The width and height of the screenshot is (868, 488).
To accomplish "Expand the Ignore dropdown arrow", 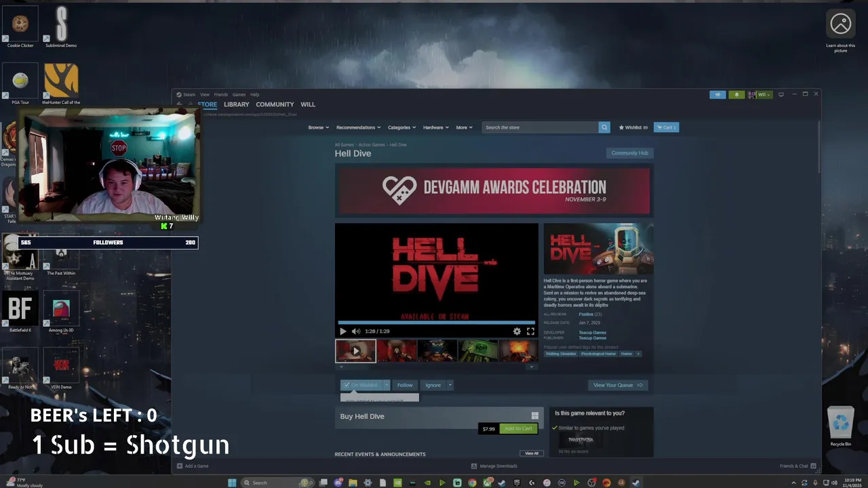I will point(450,385).
